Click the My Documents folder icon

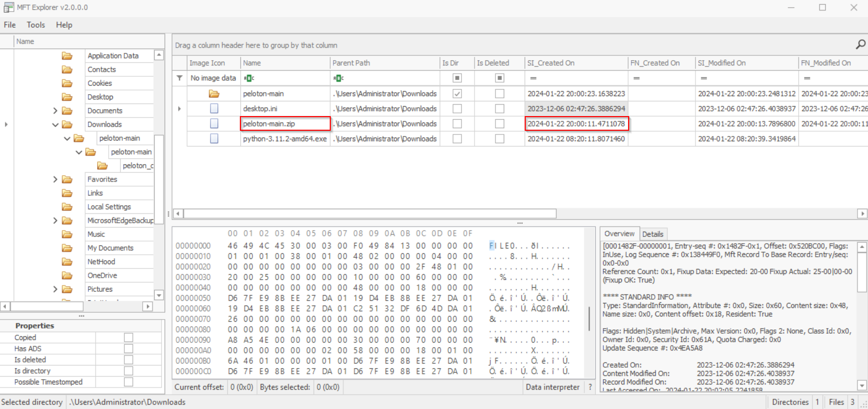pos(67,248)
